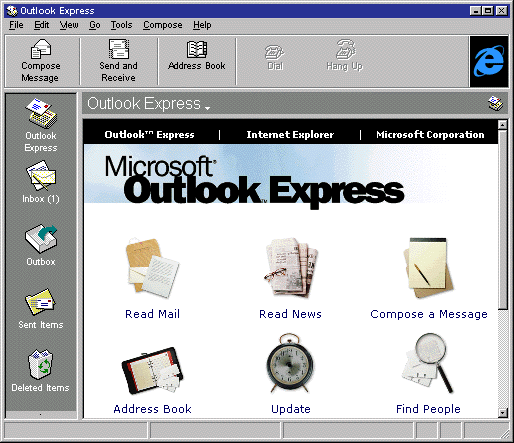Click the scrollbar up arrow
The height and width of the screenshot is (443, 514).
point(503,125)
